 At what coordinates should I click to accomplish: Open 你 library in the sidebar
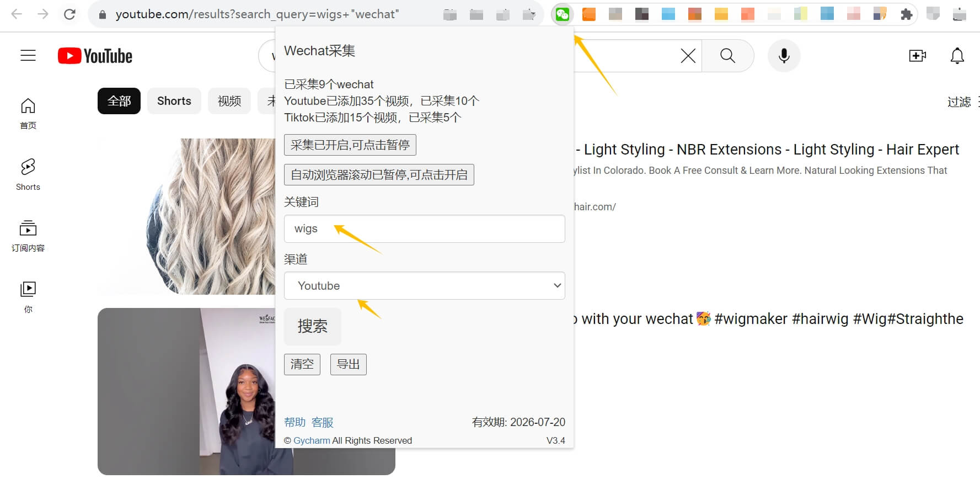coord(28,297)
